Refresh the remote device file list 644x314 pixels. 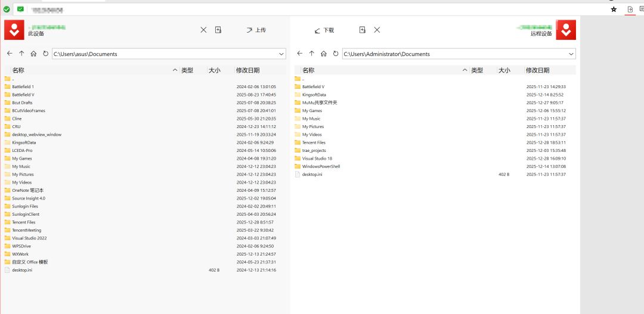336,54
